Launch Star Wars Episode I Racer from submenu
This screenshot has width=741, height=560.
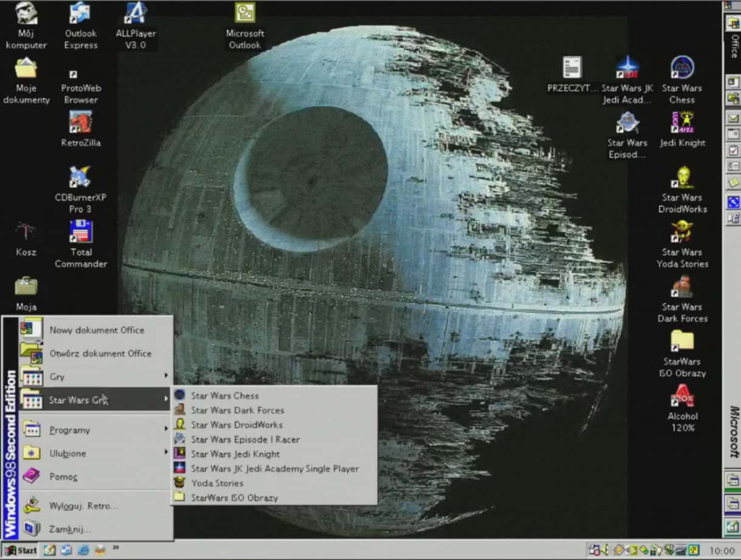pyautogui.click(x=274, y=439)
